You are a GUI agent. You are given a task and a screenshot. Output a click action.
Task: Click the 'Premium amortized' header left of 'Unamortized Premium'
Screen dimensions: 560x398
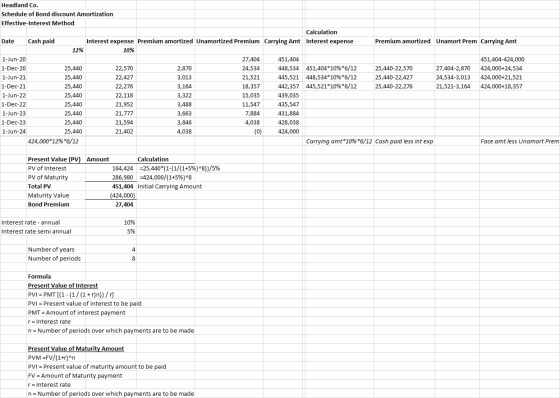(x=165, y=41)
